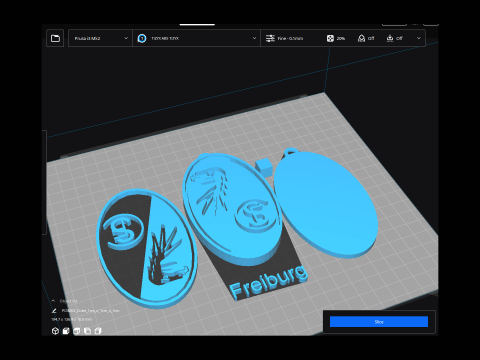Open the material and nozzle dropdown
The width and height of the screenshot is (480, 360).
[196, 38]
